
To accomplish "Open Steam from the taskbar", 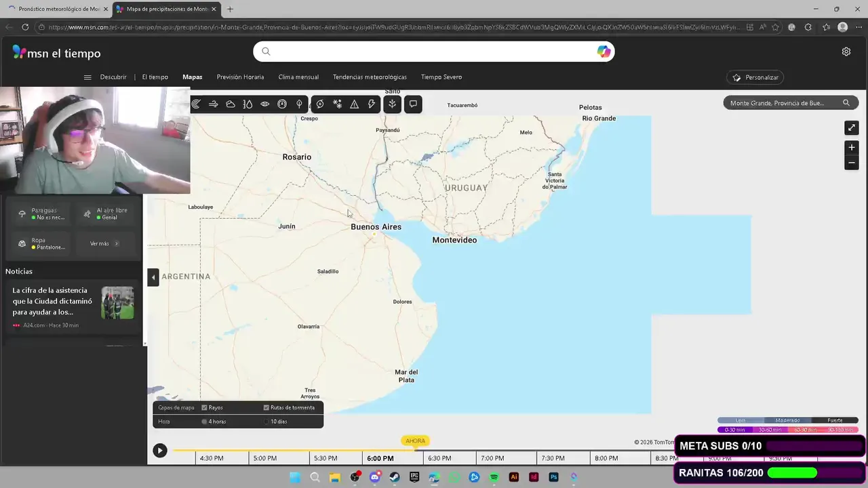I will tap(394, 477).
